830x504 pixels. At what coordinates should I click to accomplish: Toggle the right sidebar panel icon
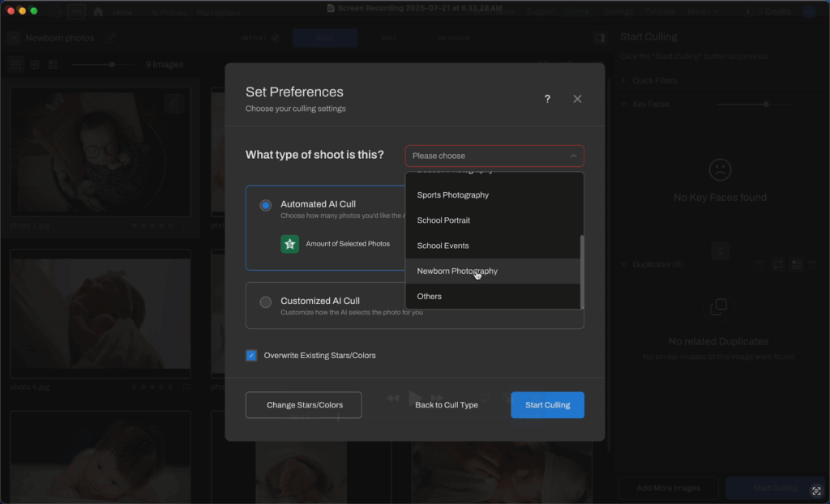(x=600, y=37)
